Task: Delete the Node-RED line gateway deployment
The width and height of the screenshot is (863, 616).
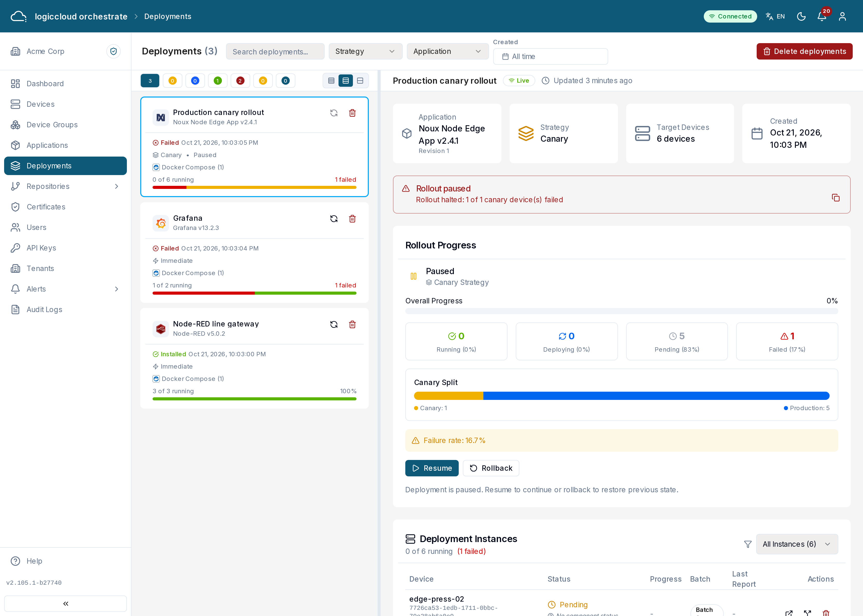Action: pyautogui.click(x=352, y=325)
